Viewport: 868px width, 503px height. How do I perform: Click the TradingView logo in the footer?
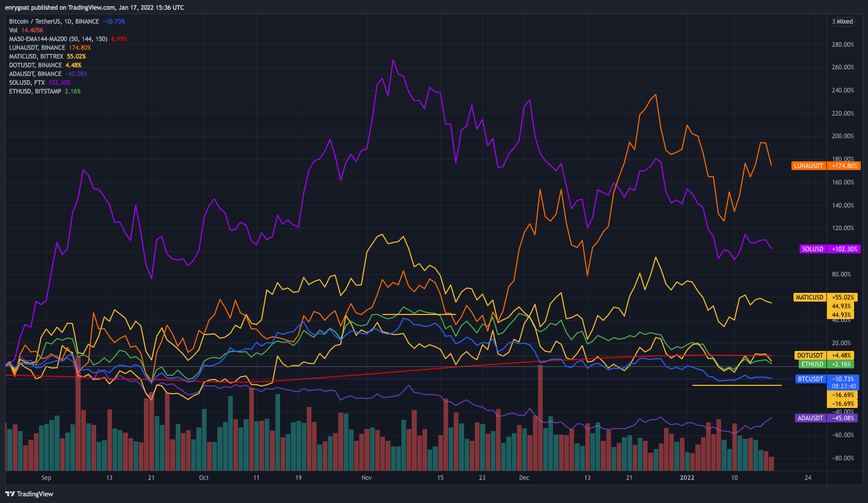coord(29,494)
